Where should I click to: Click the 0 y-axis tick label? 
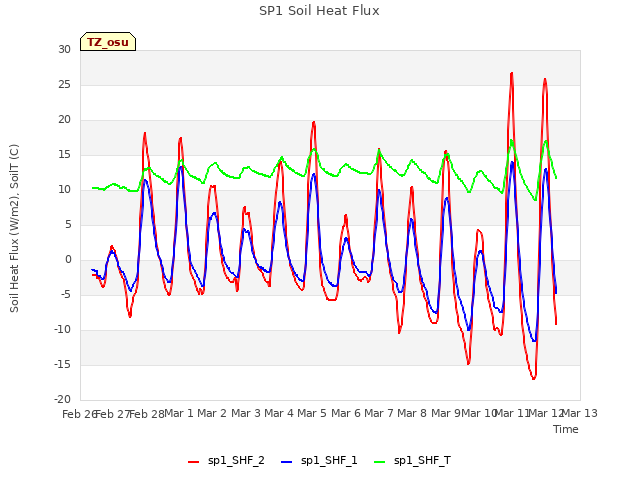pos(68,260)
